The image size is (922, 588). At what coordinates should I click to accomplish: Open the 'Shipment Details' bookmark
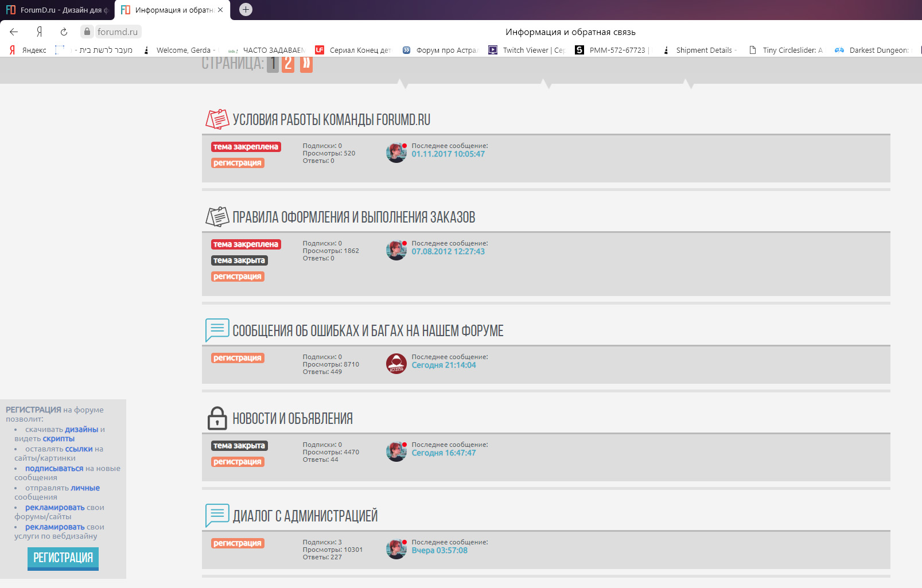click(700, 50)
